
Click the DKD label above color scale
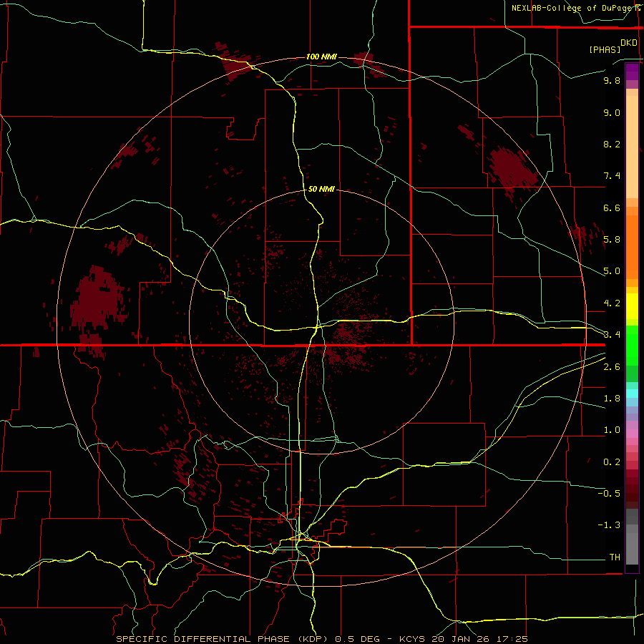[629, 43]
